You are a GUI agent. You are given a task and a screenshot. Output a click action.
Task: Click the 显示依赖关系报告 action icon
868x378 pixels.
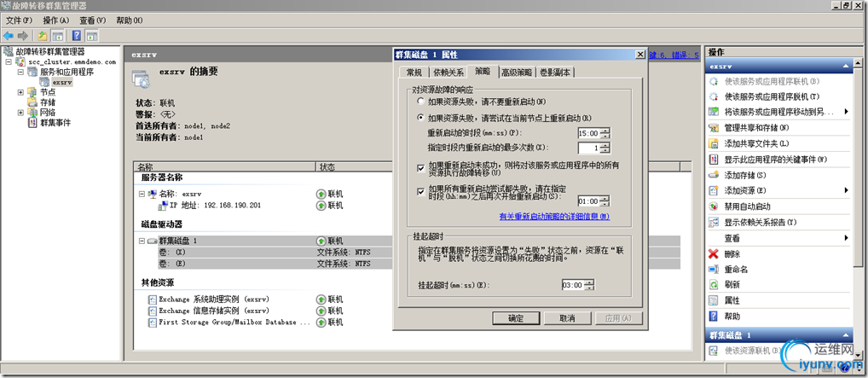714,222
